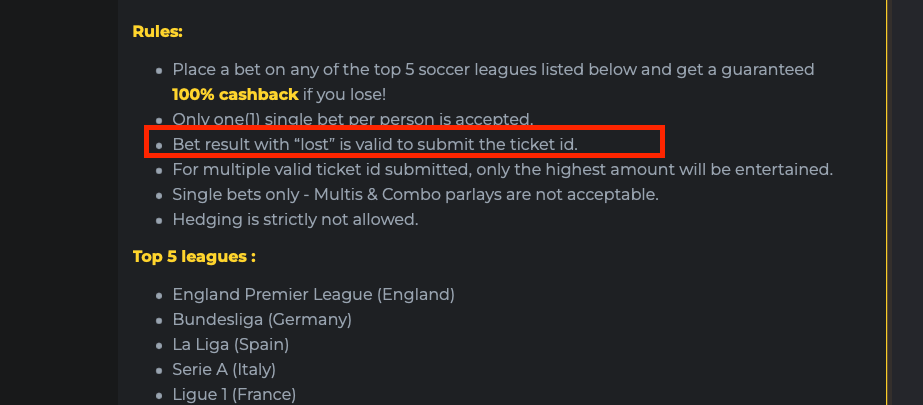This screenshot has height=405, width=923.
Task: Select the "Only one(1) single bet" rule
Action: click(352, 119)
